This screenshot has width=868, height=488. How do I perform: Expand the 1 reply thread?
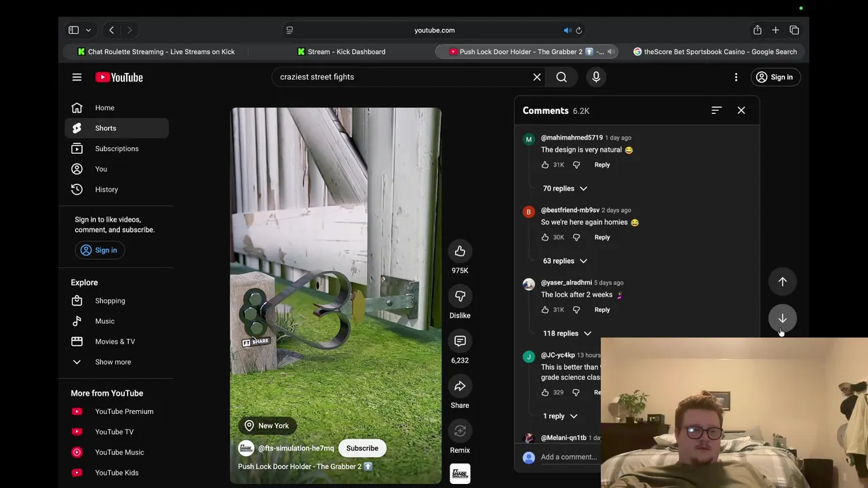coord(560,416)
